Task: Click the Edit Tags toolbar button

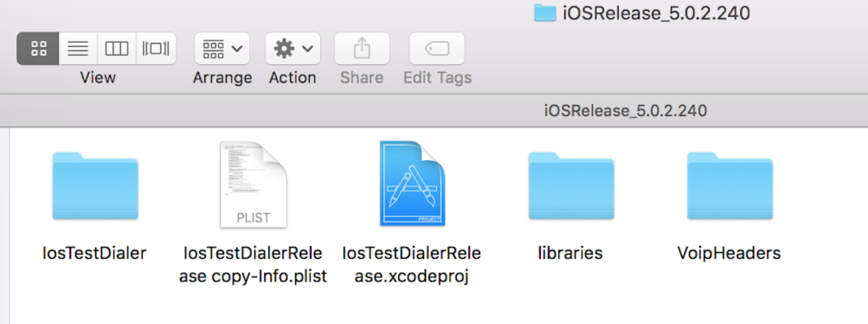Action: pyautogui.click(x=437, y=49)
